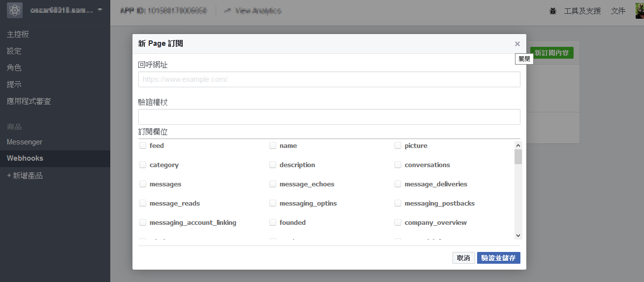The image size is (644, 282).
Task: Open the profile avatar in top right
Action: click(x=640, y=10)
